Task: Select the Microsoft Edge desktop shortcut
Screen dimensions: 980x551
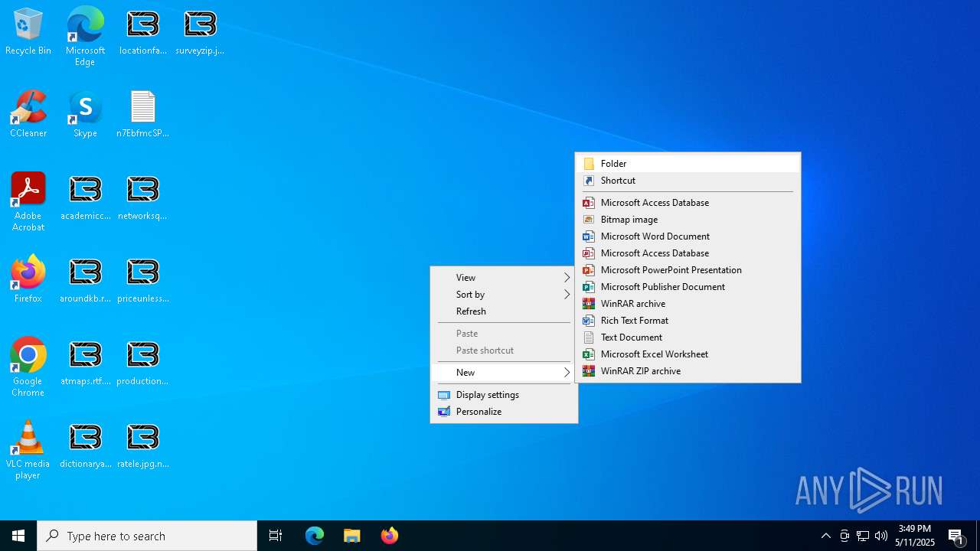Action: tap(85, 37)
